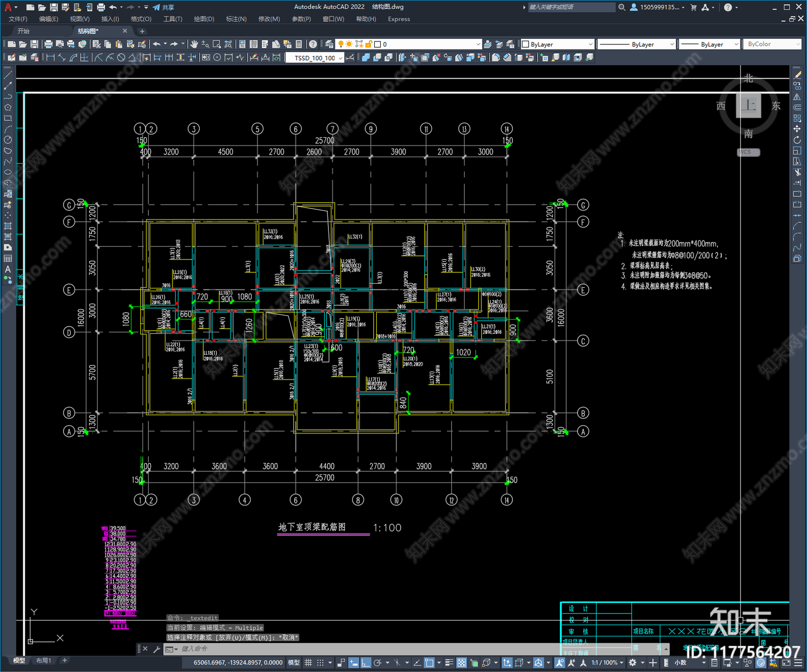Toggle lineweight display in status bar
807x672 pixels.
pyautogui.click(x=448, y=662)
